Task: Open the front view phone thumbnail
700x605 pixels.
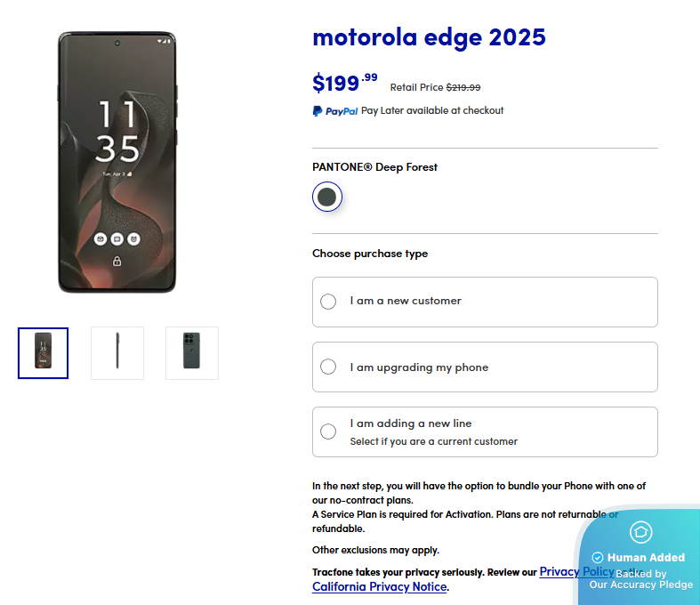Action: coord(44,352)
